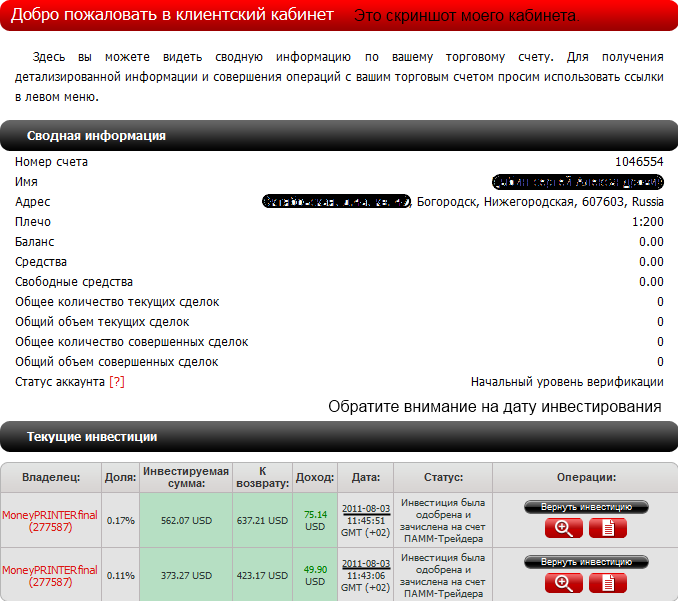
Task: Click document icon for the 373.27 USD investment
Action: pos(608,583)
